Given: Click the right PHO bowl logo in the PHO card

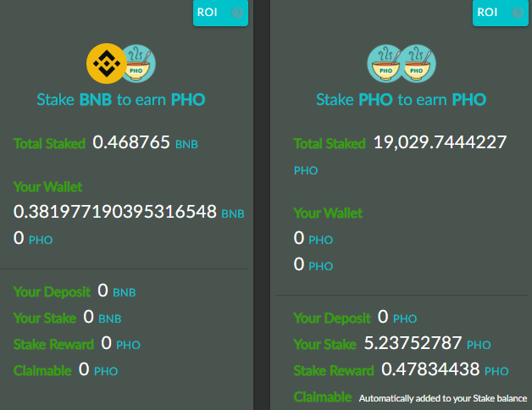Looking at the screenshot, I should (x=418, y=64).
